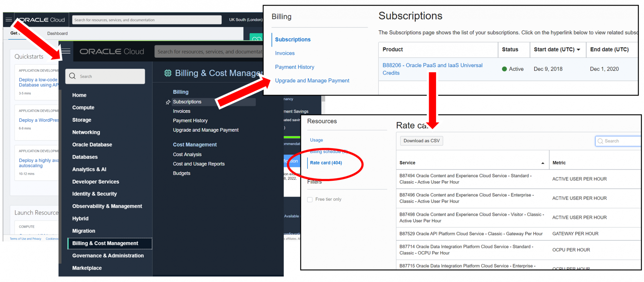644x282 pixels.
Task: Open Budgets link
Action: 181,173
